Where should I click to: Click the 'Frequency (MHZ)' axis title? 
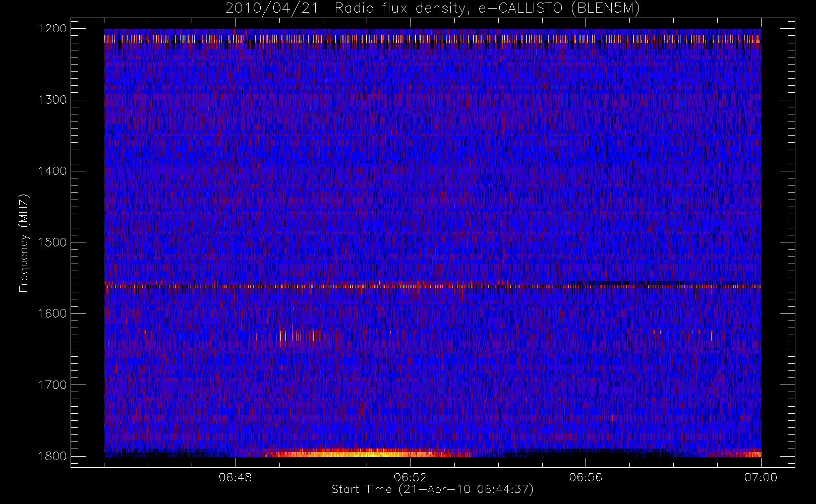(x=24, y=243)
